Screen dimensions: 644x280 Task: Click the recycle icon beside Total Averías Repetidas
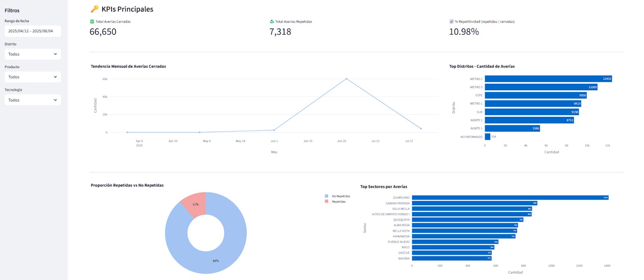coord(272,22)
